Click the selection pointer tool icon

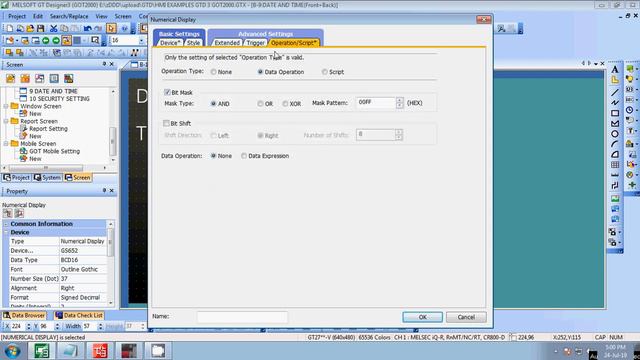[x=111, y=28]
